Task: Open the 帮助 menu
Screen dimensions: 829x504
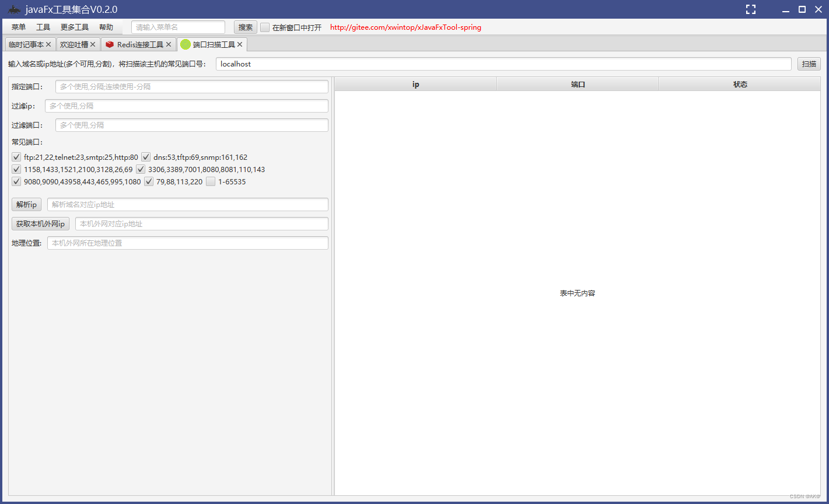Action: (106, 27)
